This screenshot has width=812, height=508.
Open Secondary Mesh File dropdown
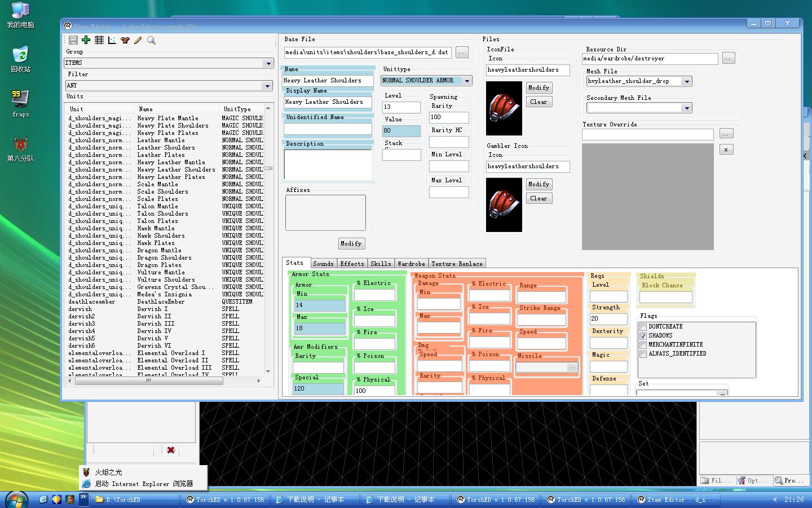[x=687, y=108]
